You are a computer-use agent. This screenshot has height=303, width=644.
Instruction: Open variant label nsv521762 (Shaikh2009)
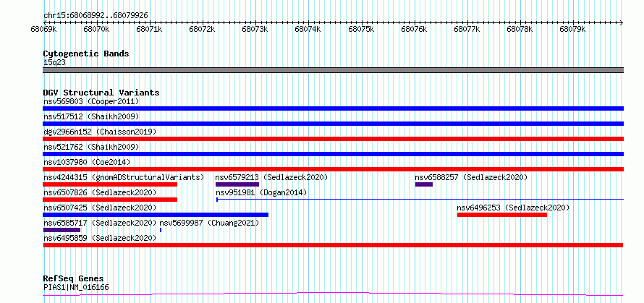91,147
